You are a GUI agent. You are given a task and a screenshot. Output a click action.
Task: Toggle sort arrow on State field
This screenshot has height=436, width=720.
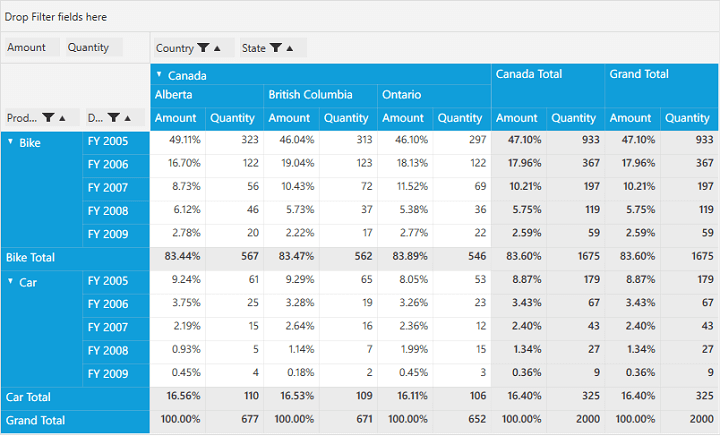[290, 48]
